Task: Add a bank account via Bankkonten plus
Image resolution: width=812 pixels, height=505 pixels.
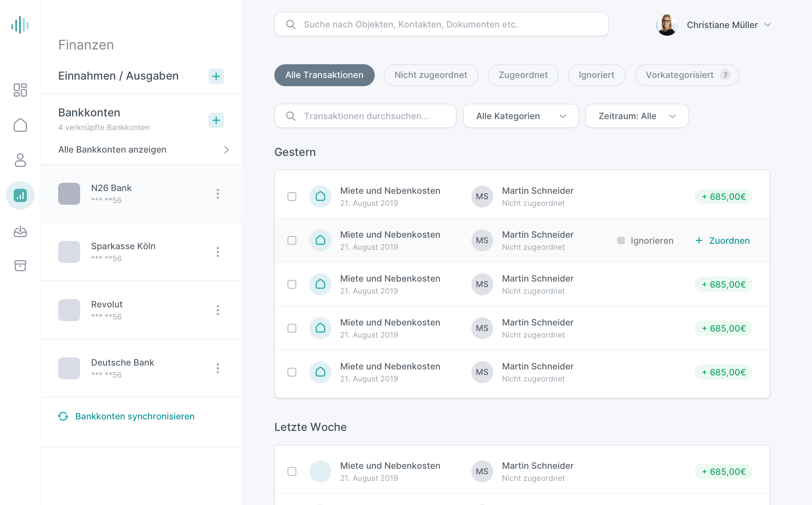Action: [x=216, y=120]
